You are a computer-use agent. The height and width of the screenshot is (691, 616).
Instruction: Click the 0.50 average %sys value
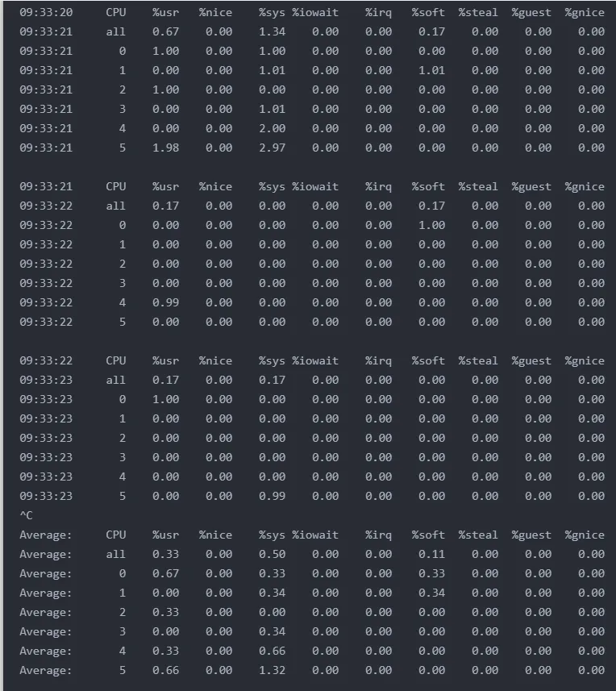(272, 554)
